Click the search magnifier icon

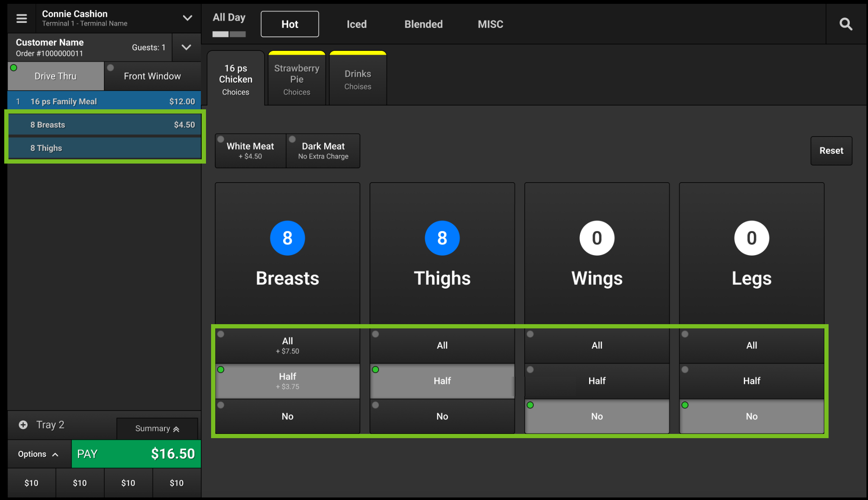tap(846, 24)
